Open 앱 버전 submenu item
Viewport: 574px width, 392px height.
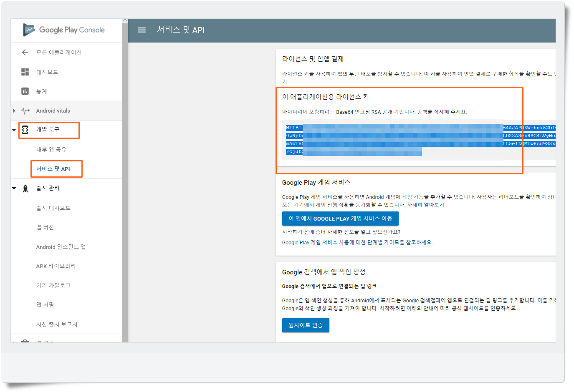coord(45,227)
